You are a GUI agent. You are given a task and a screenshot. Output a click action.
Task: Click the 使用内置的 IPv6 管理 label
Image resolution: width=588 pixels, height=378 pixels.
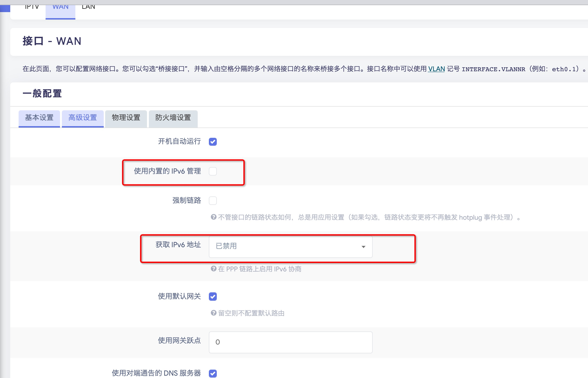(167, 171)
